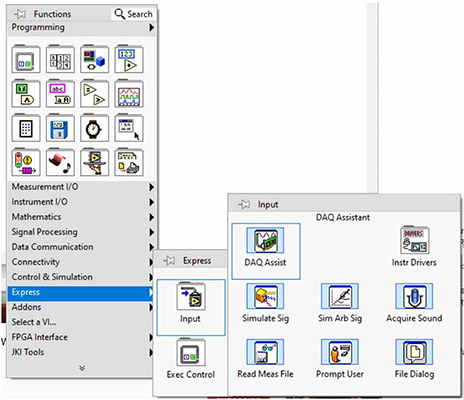Viewport: 464px width, 400px height.
Task: Open the Exec Control subpalette
Action: [191, 359]
